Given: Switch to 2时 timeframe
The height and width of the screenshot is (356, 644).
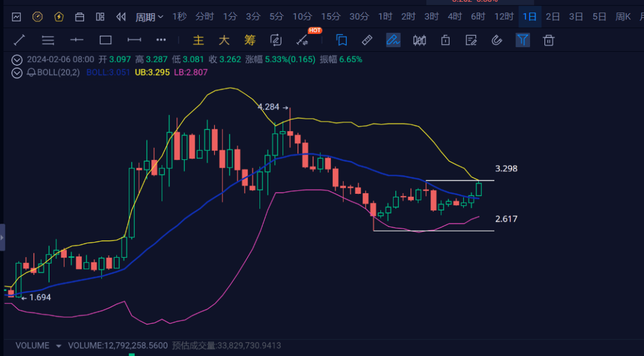Looking at the screenshot, I should [408, 17].
